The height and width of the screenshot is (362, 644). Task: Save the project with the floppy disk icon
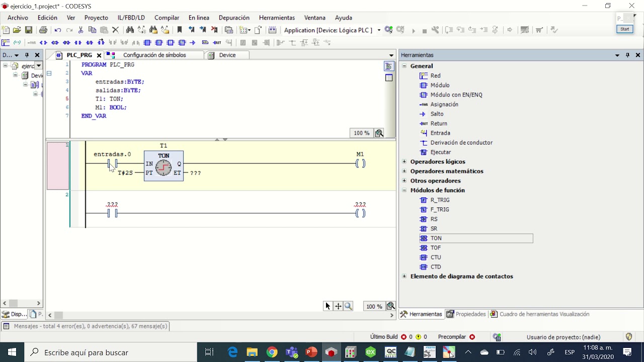tap(29, 30)
